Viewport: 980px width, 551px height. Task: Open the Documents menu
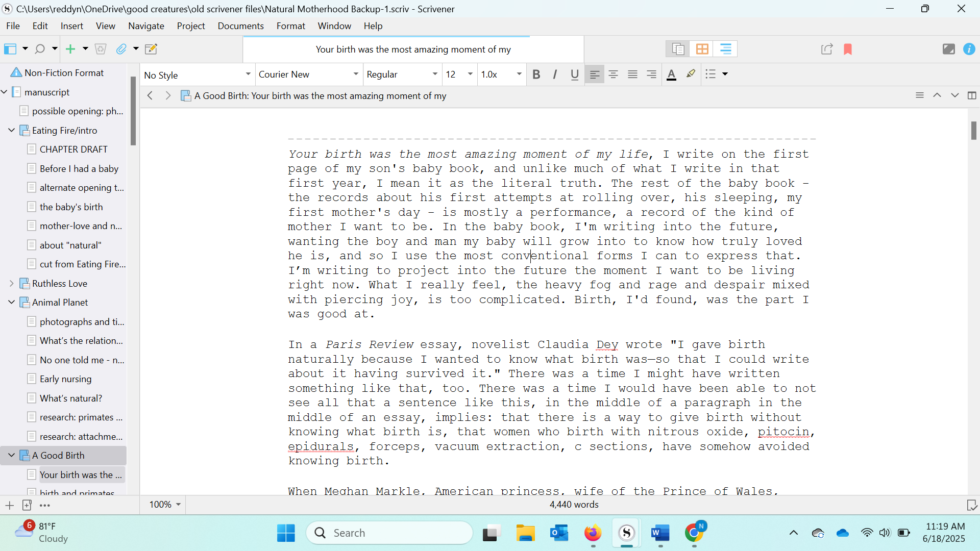coord(240,26)
